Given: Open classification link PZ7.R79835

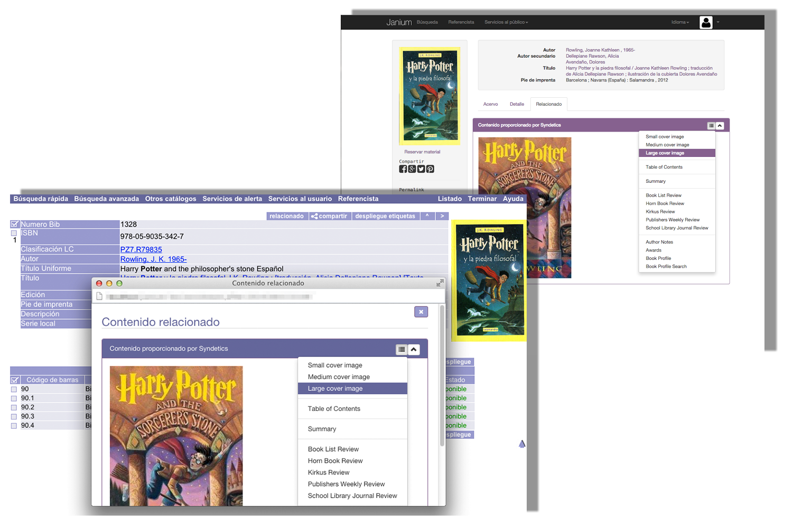Looking at the screenshot, I should (141, 249).
